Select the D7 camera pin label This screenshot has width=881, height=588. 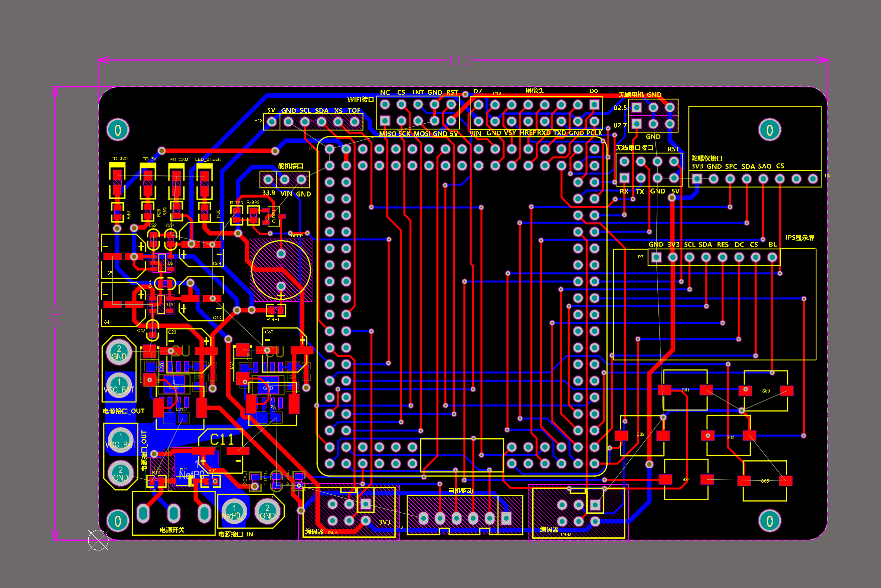coord(477,91)
